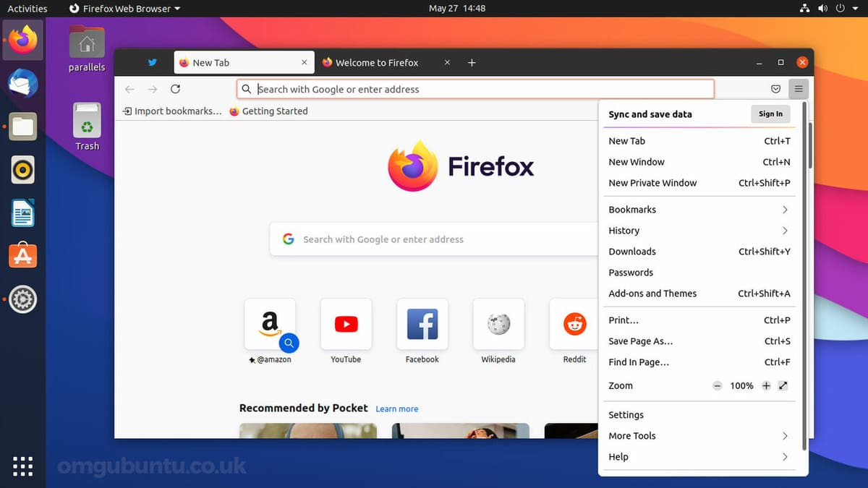Image resolution: width=868 pixels, height=488 pixels.
Task: Click inside the address bar
Action: tap(475, 89)
